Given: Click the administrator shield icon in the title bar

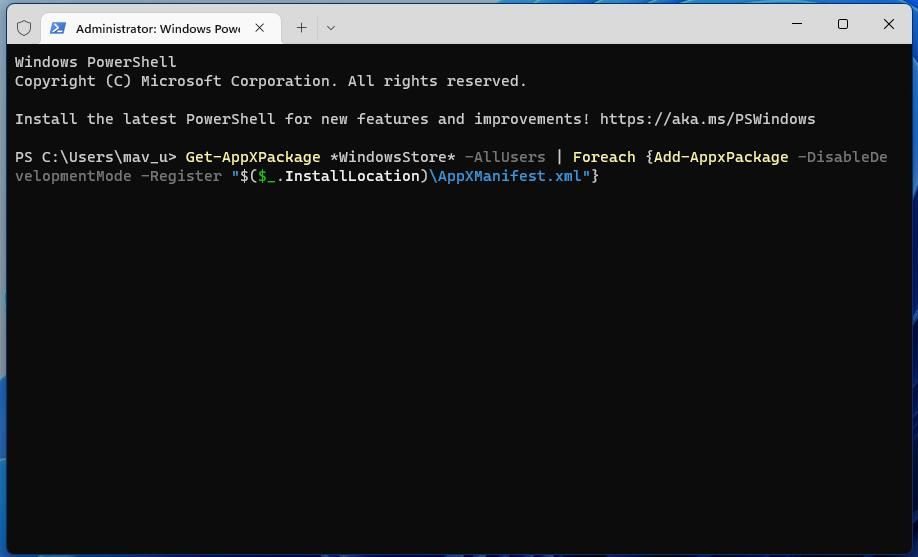Looking at the screenshot, I should tap(24, 28).
